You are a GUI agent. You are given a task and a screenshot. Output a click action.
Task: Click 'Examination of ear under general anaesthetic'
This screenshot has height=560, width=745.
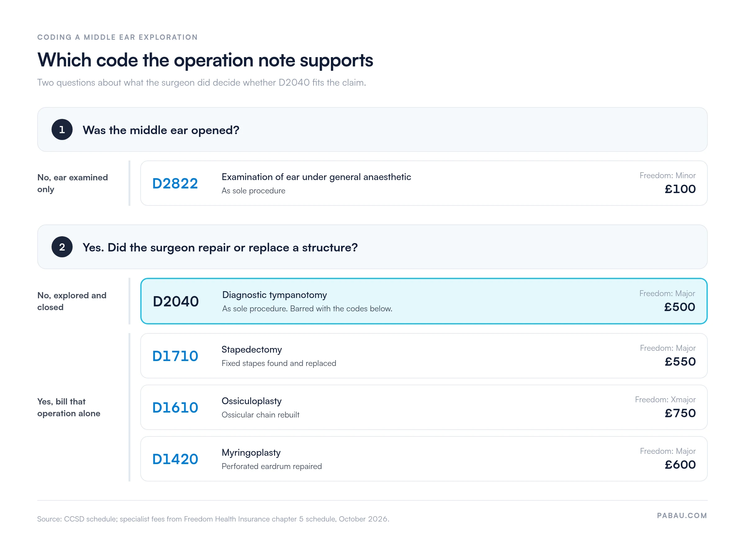pos(316,177)
